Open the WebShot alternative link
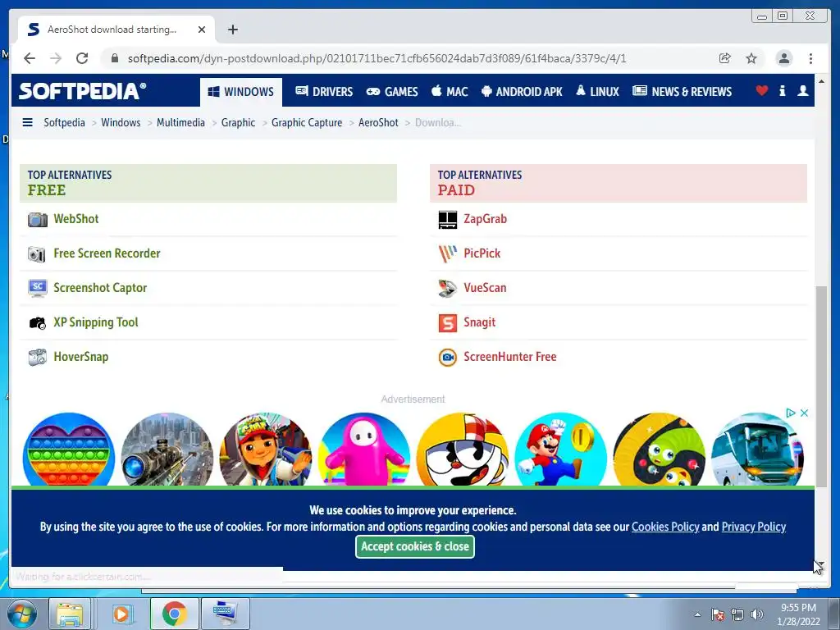Viewport: 840px width, 630px height. [76, 218]
